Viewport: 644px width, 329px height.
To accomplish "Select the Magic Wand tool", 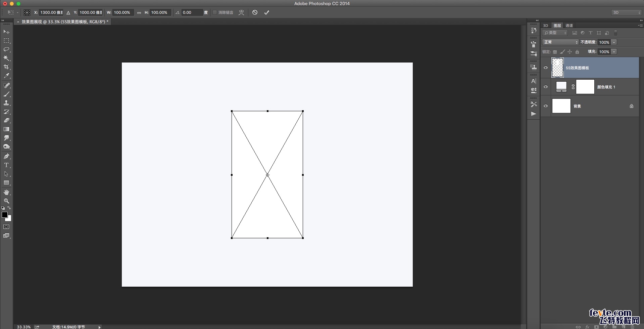I will [x=6, y=58].
